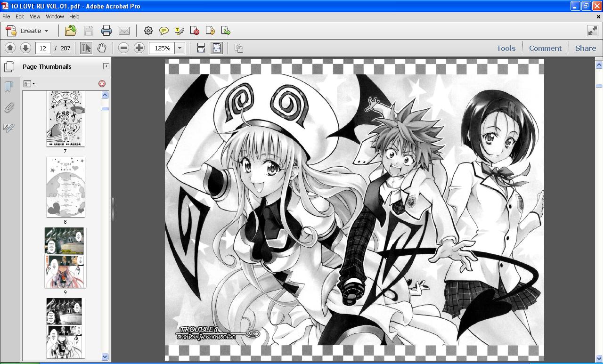
Task: Click the page number input field
Action: coord(43,48)
